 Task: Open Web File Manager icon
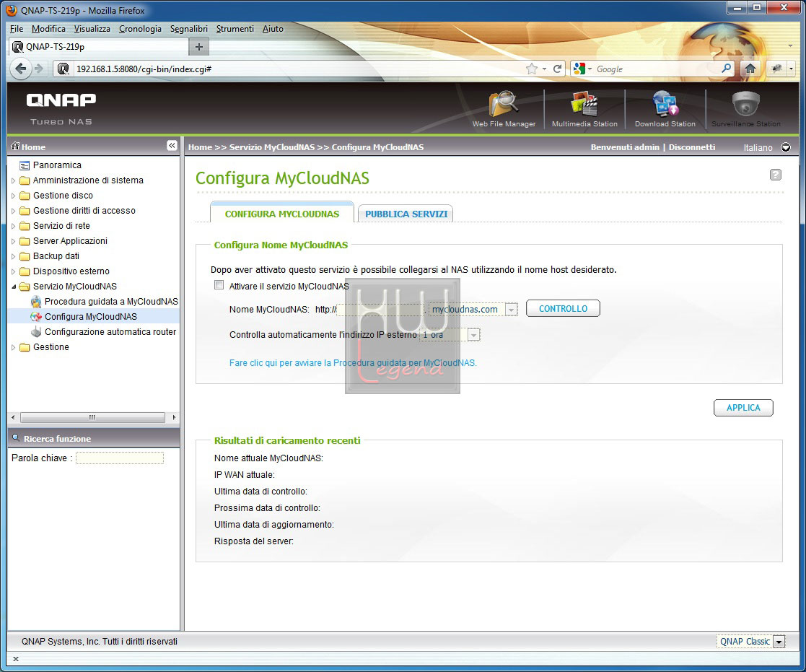(504, 109)
